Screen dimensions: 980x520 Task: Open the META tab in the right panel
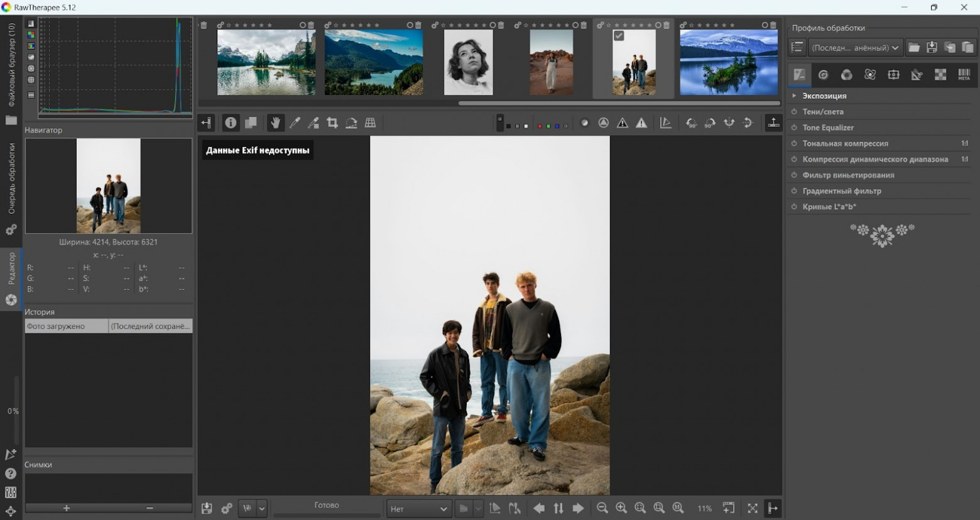tap(964, 75)
